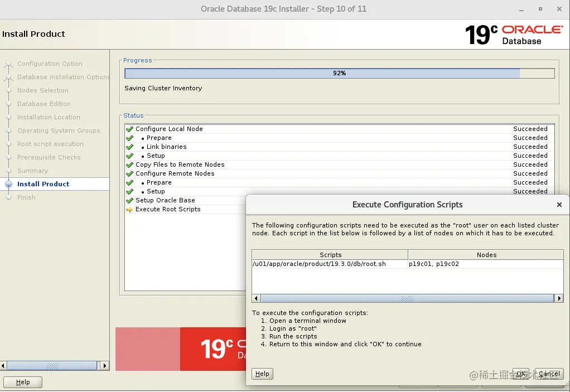Close the Execute Configuration Scripts dialog
Image resolution: width=570 pixels, height=392 pixels.
click(x=559, y=205)
